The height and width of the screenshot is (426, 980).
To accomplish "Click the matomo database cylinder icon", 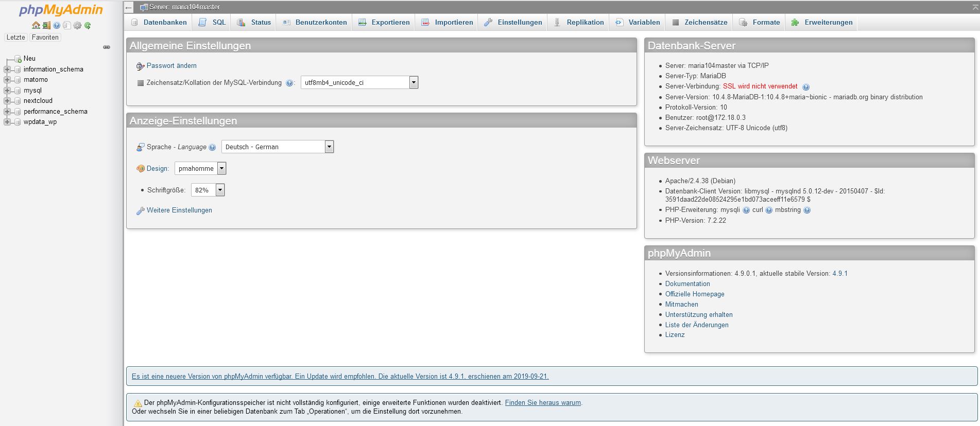I will tap(18, 80).
